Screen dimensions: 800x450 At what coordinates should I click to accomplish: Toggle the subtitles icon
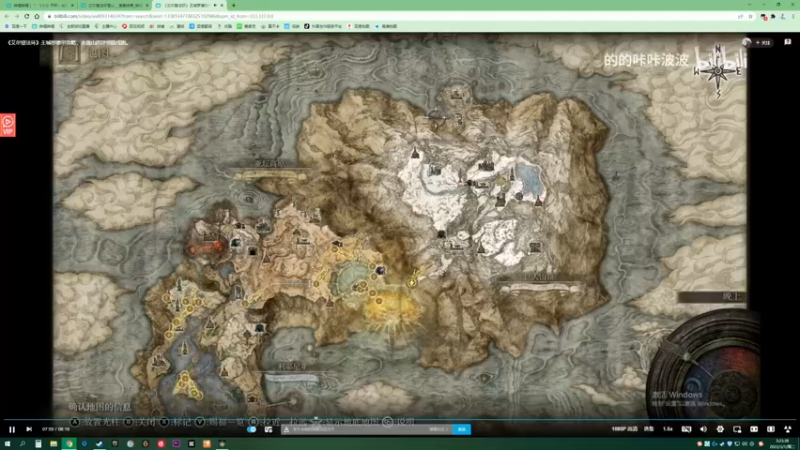click(686, 429)
